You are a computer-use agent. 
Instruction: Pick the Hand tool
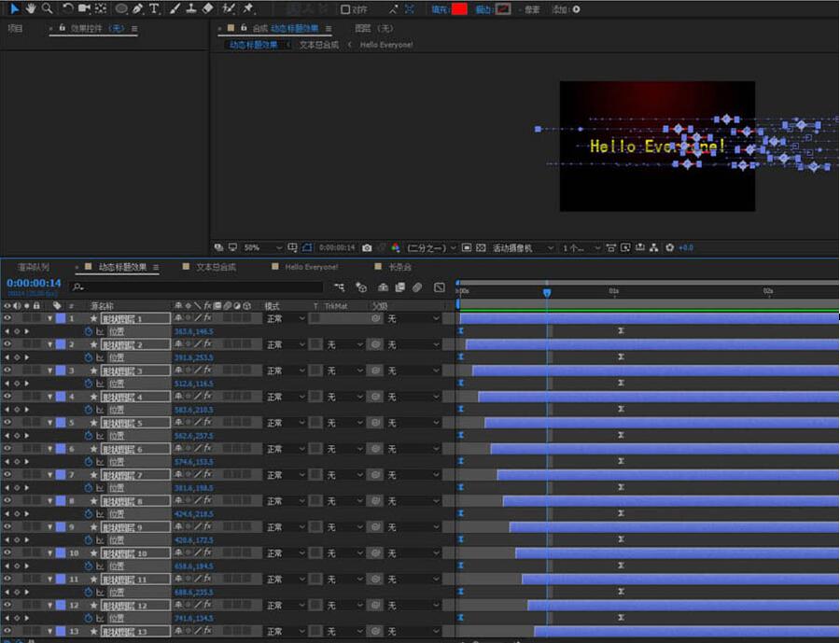point(31,8)
